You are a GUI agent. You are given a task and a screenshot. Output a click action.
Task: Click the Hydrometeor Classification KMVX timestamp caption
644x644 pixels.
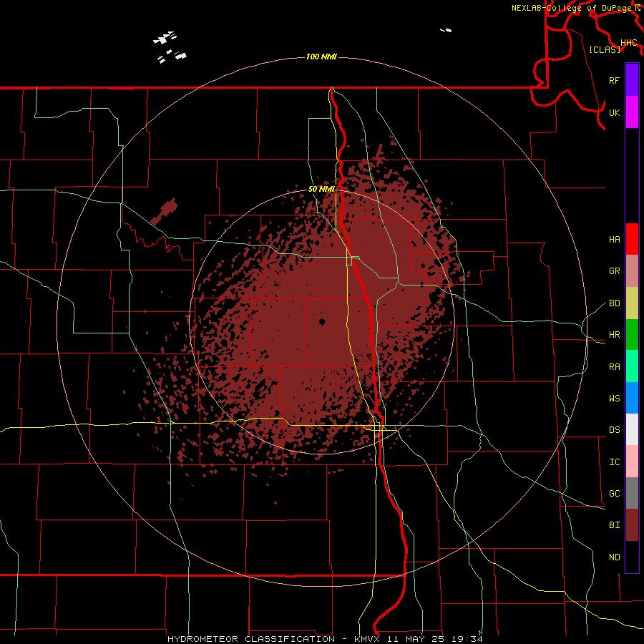point(325,639)
